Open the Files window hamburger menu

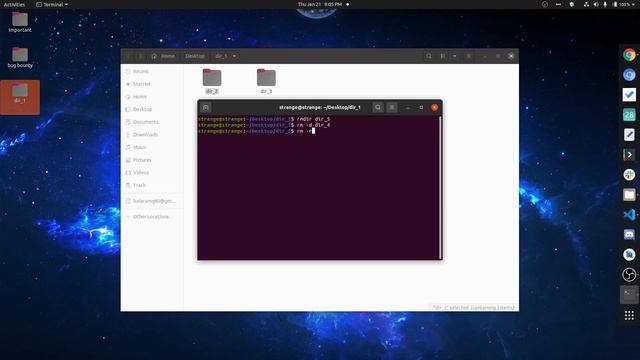click(469, 56)
